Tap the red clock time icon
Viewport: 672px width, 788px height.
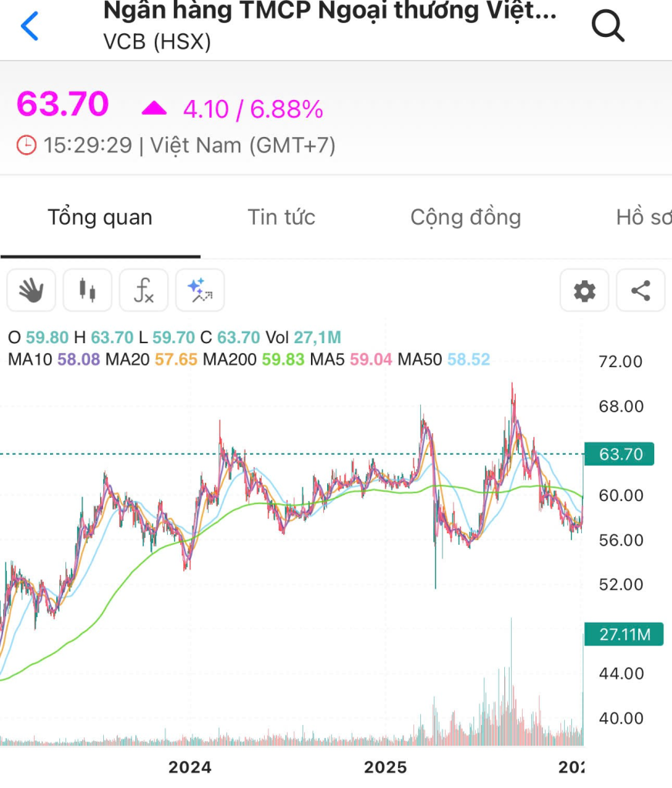26,145
